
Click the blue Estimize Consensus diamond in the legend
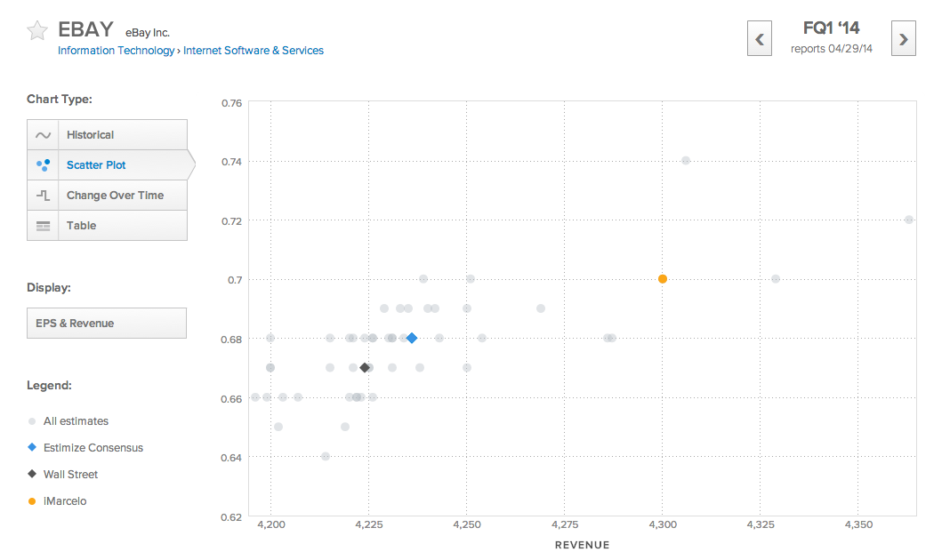tap(31, 447)
